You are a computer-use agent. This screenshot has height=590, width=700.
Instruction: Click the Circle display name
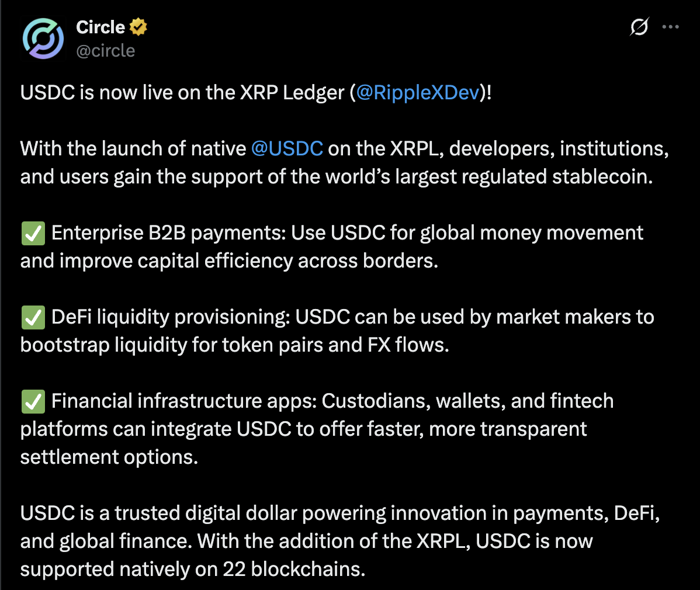click(x=101, y=27)
